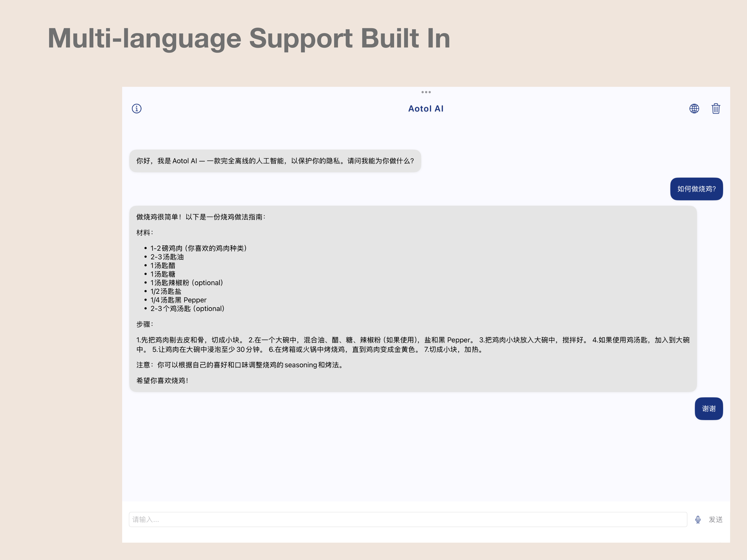Select the 谢谢 user message bubble
This screenshot has height=560, width=747.
708,409
